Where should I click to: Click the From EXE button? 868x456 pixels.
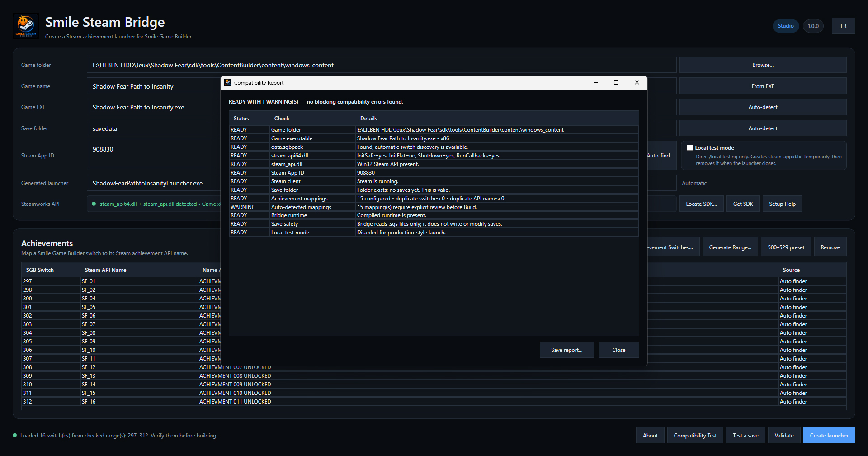[x=763, y=86]
